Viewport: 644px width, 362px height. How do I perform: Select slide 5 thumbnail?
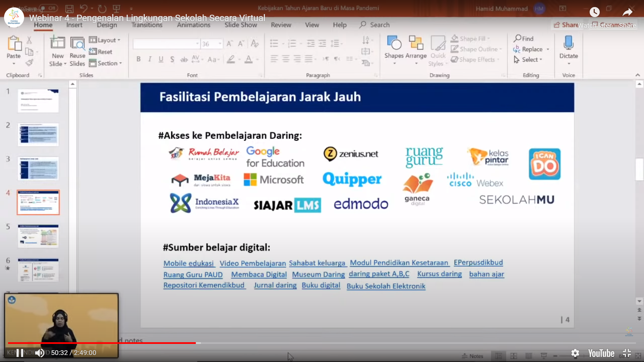click(38, 236)
